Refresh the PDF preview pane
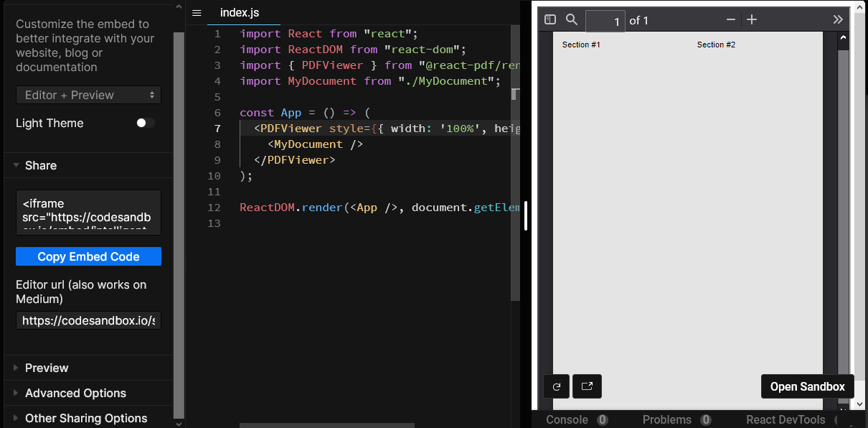Viewport: 868px width, 428px height. tap(556, 386)
